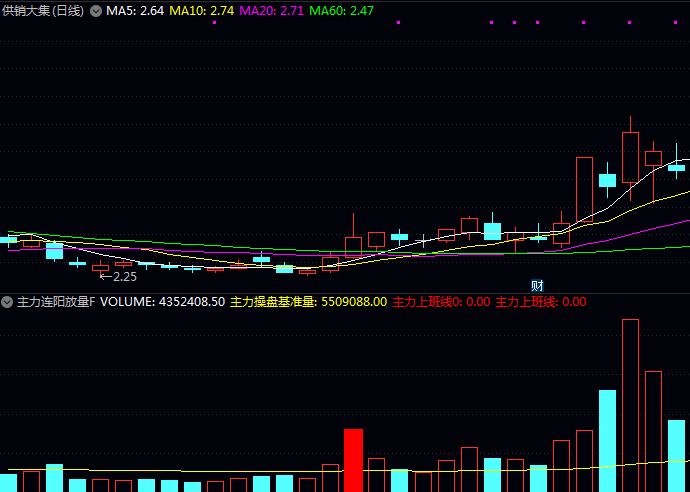
Task: Click the tallest cyan volume bar
Action: coord(607,440)
